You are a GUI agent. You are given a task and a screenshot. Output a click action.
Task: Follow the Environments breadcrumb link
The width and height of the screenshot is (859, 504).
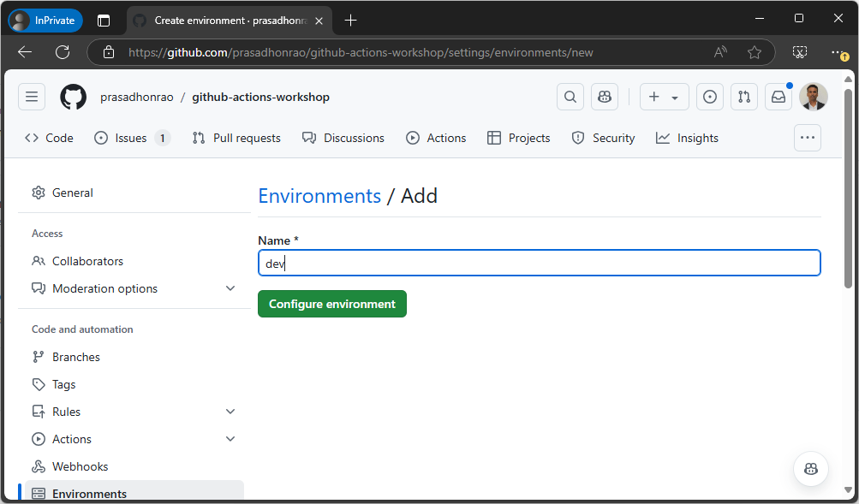(x=319, y=196)
